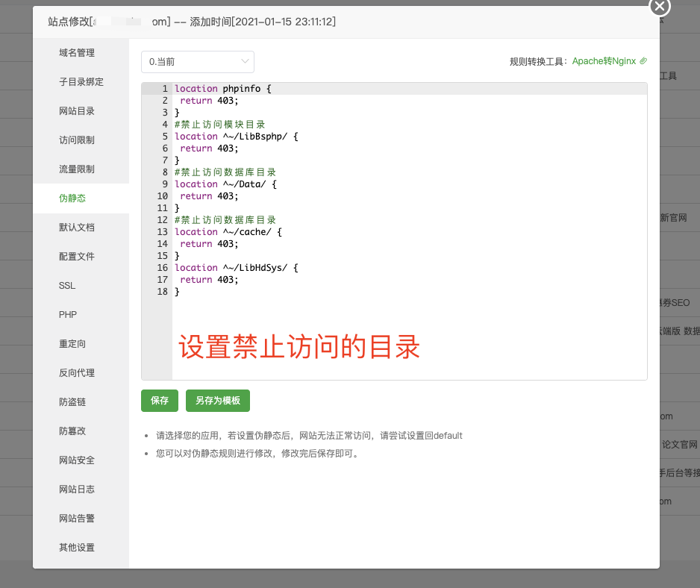Screen dimensions: 700x588
Task: Open the 网站安全 tab
Action: [x=77, y=460]
